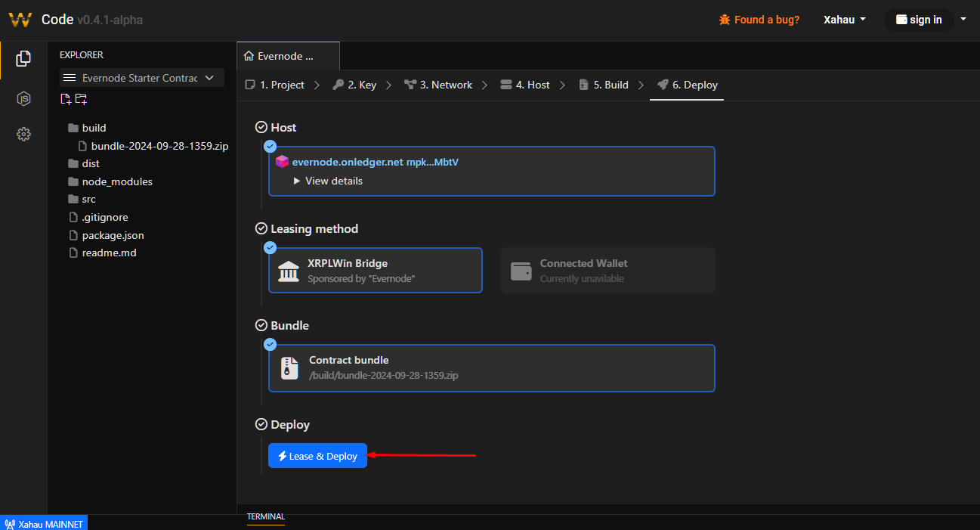Click the Connected Wallet icon

[x=521, y=271]
